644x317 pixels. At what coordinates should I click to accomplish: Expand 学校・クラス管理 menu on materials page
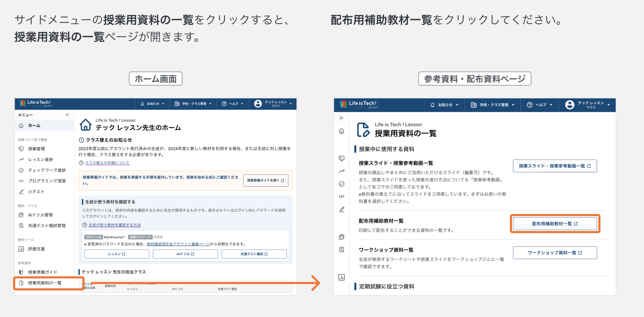[493, 105]
